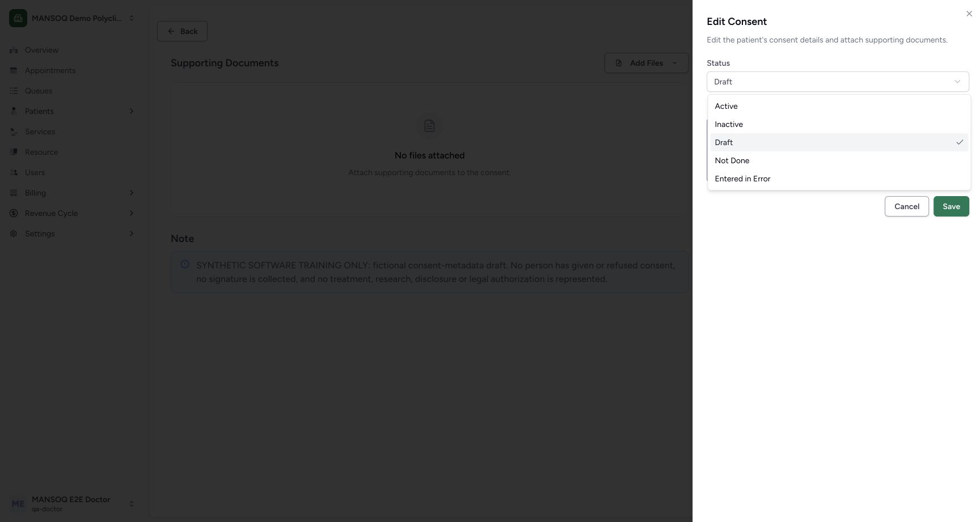
Task: Expand the Revenue Cycle submenu chevron
Action: click(132, 213)
